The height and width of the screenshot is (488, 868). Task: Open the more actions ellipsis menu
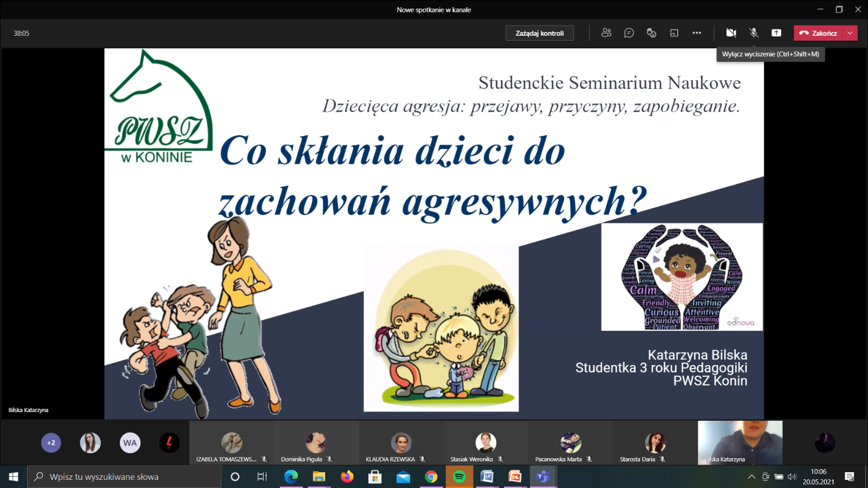point(697,33)
